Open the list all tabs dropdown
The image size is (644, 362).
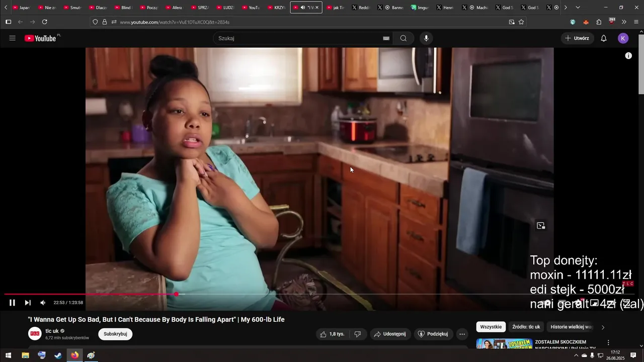pos(578,8)
